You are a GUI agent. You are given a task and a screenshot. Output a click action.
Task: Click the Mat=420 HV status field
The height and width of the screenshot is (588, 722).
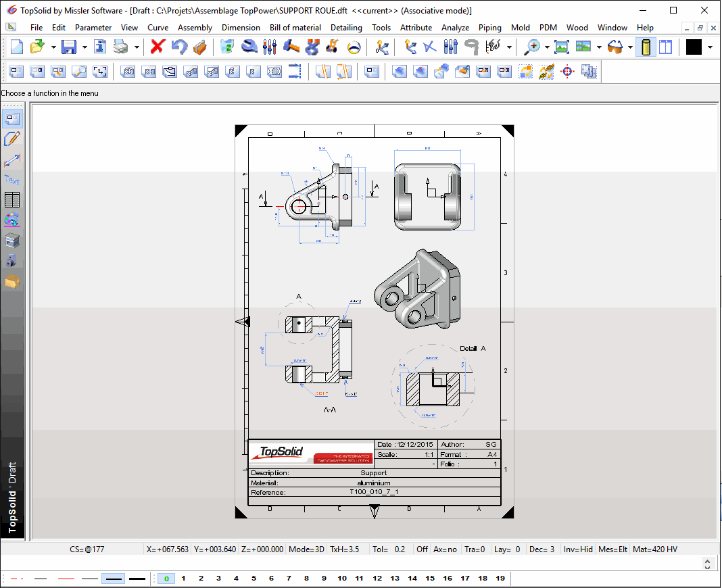coord(655,549)
